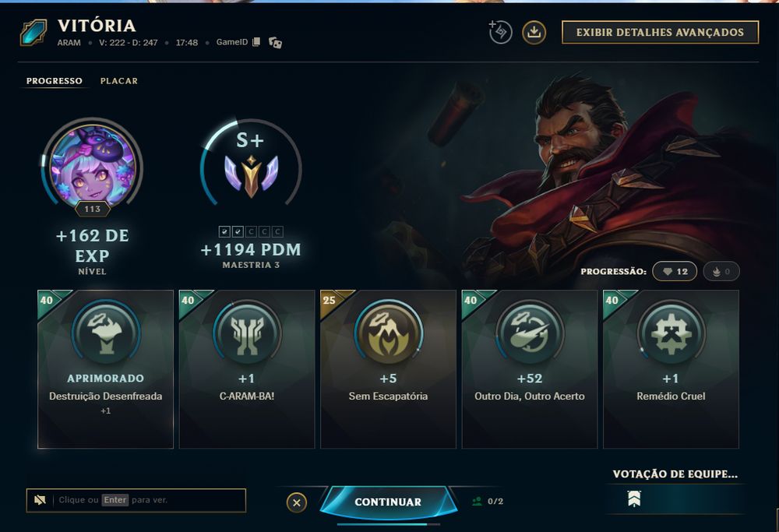Click the Continuar button

(388, 502)
